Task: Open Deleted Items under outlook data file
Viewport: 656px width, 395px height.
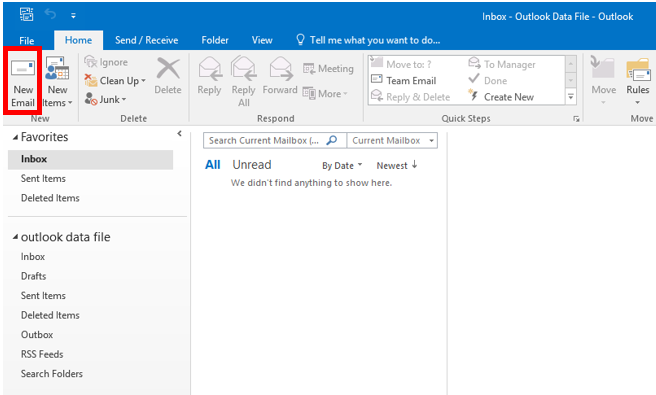Action: (x=50, y=315)
